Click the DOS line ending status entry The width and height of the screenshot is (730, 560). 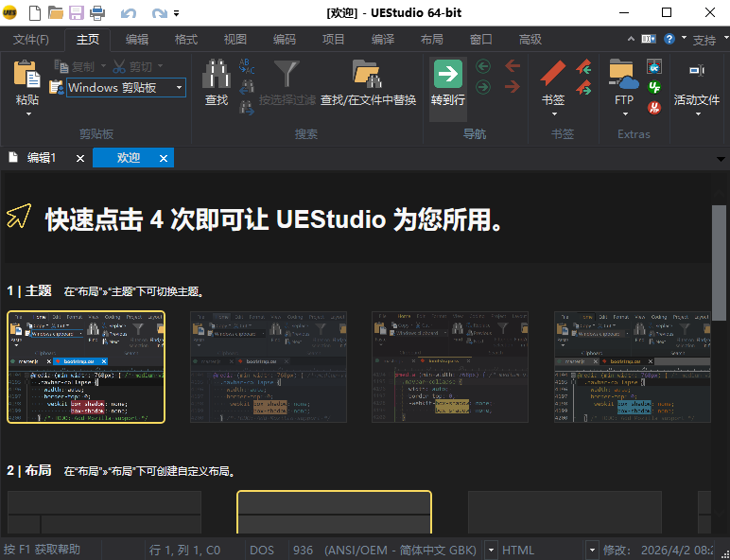262,551
